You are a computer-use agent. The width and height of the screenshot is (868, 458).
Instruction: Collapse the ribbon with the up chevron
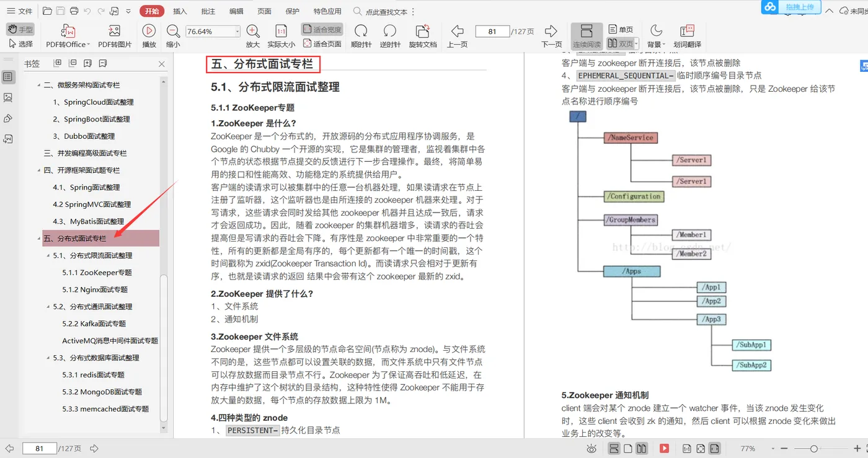coord(830,11)
